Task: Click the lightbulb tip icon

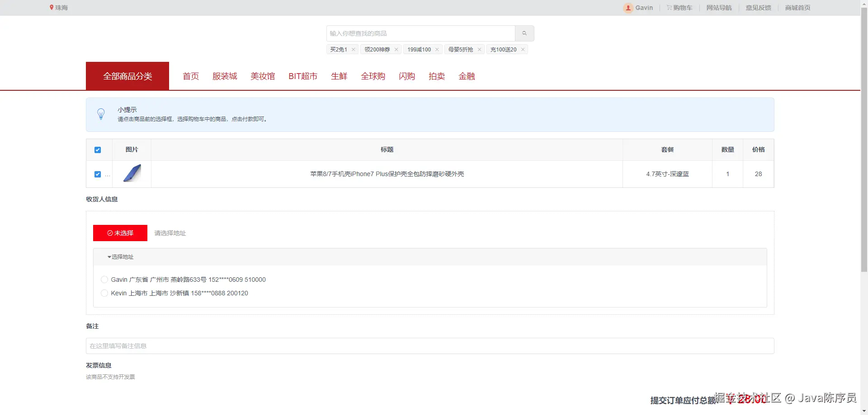Action: (101, 114)
